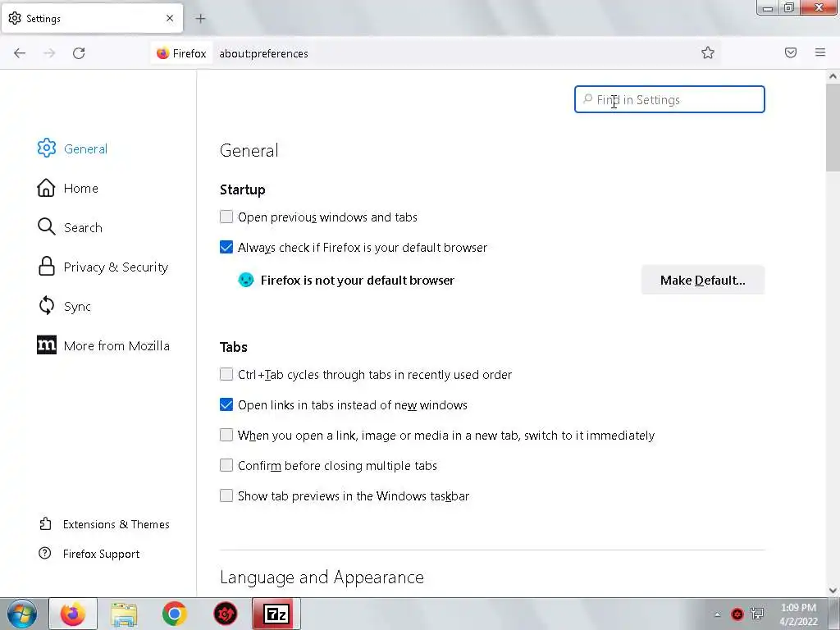Select the Settings browser tab
840x630 pixels.
(x=92, y=18)
